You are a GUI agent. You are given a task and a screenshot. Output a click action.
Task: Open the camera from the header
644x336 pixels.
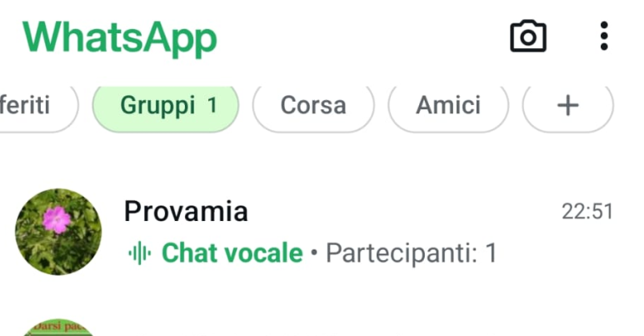click(x=528, y=37)
